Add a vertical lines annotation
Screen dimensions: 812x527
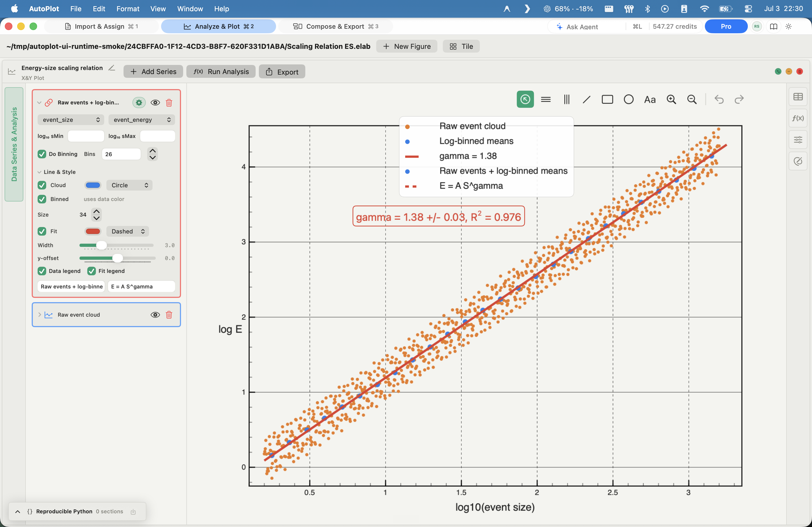567,99
